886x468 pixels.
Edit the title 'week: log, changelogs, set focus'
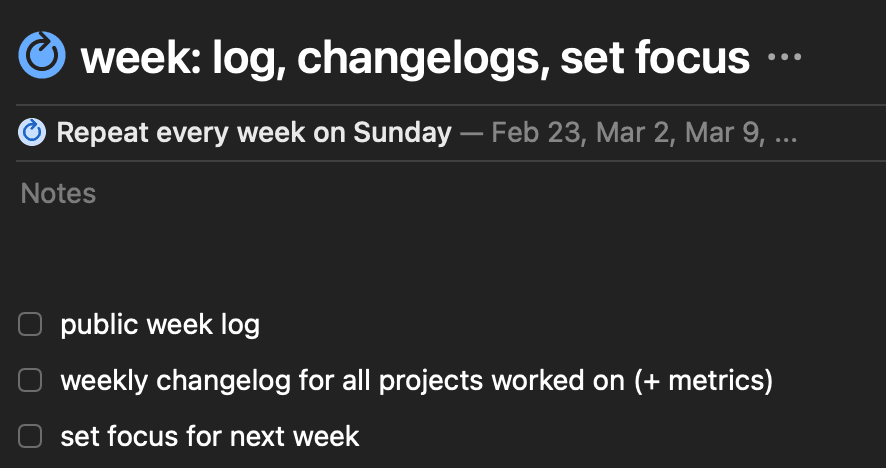coord(414,58)
